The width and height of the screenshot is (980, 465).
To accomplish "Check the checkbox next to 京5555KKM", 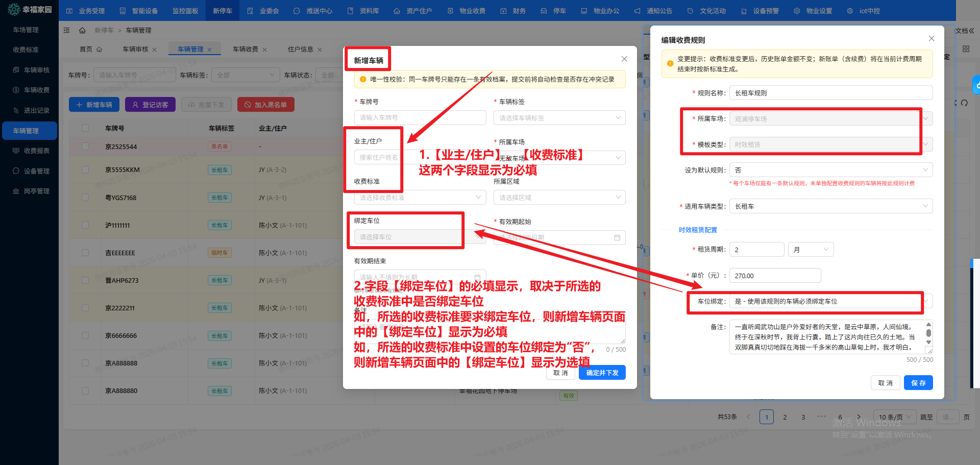I will coord(85,169).
